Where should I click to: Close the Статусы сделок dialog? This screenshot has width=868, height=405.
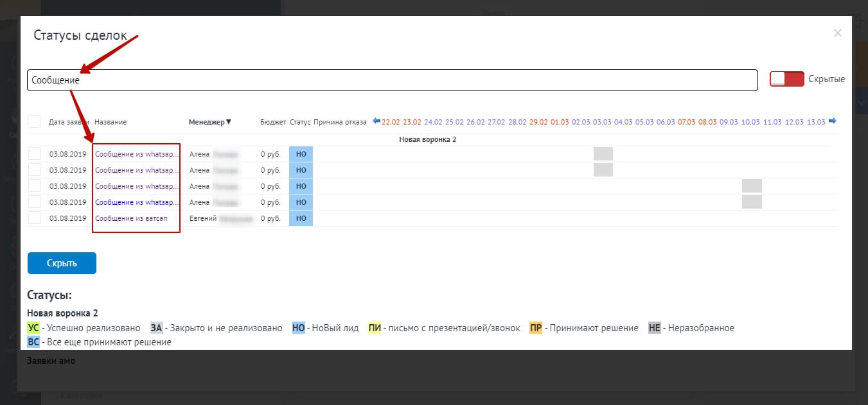tap(837, 33)
